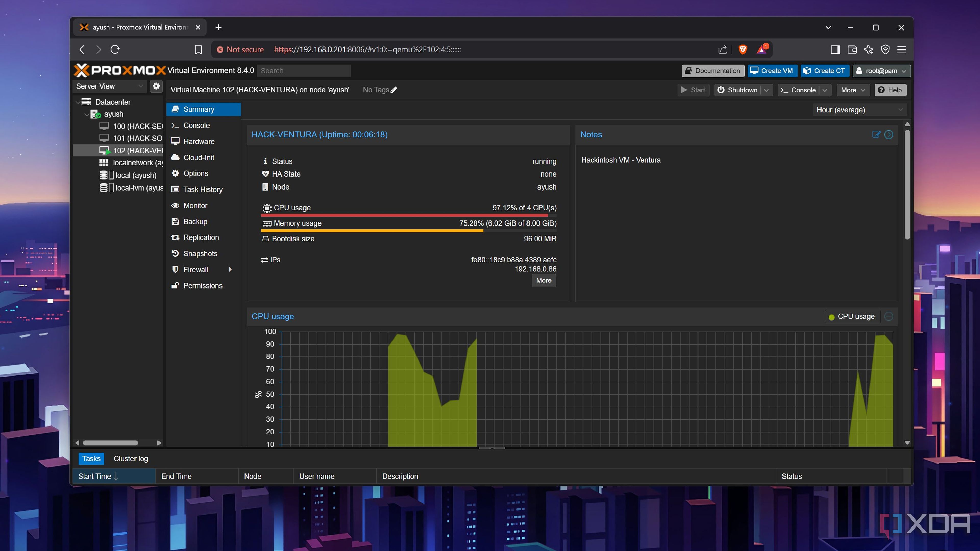
Task: Open the Snapshots section
Action: [204, 254]
